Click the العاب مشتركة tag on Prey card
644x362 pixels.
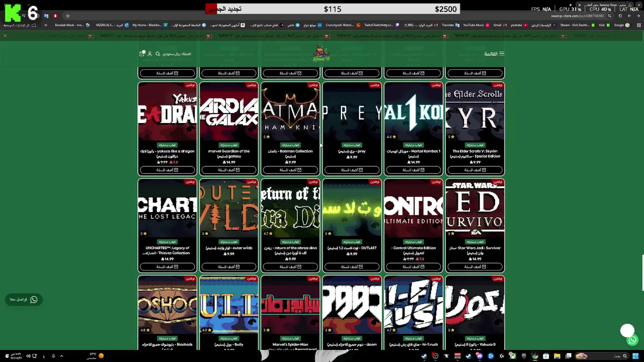(352, 145)
